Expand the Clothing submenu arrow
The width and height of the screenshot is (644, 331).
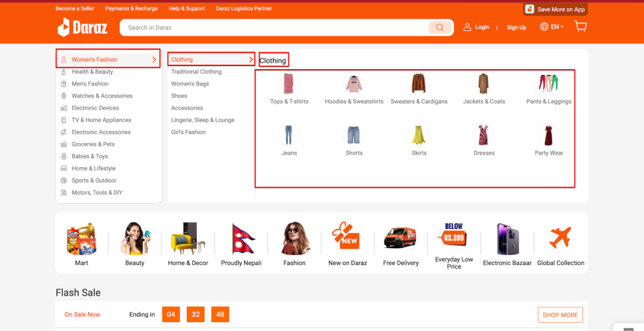pos(251,60)
